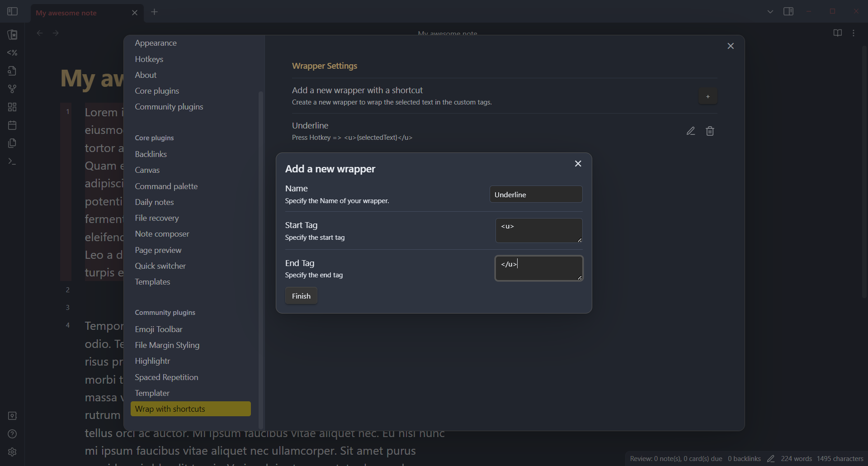The width and height of the screenshot is (868, 466).
Task: Delete the Underline wrapper with trash icon
Action: point(710,131)
